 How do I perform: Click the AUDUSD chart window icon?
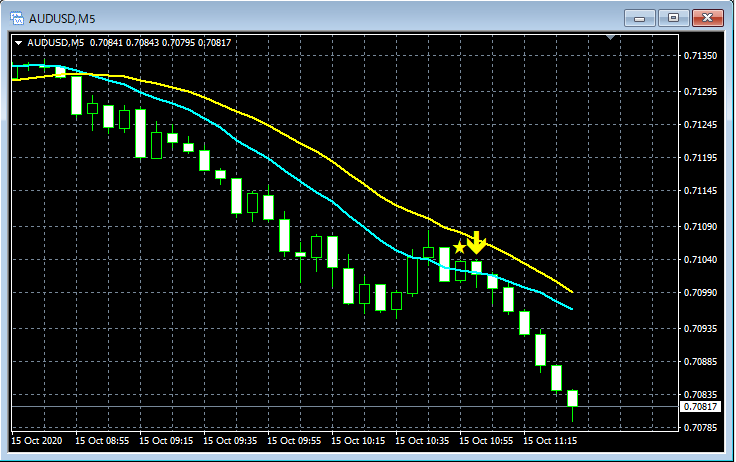pyautogui.click(x=17, y=18)
